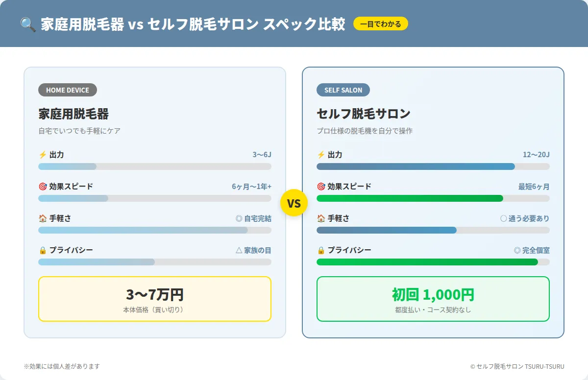Click the house icon beside 手軽さ in home device card

coord(43,218)
